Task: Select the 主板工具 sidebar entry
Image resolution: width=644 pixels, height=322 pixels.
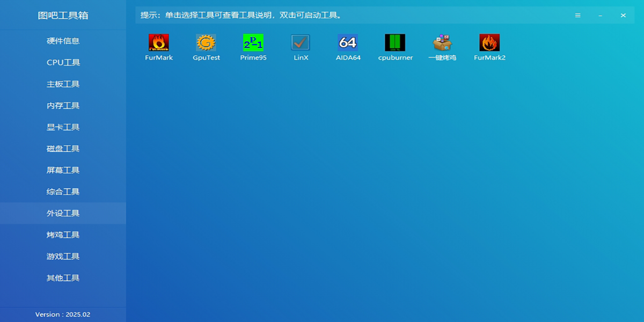Action: tap(63, 84)
